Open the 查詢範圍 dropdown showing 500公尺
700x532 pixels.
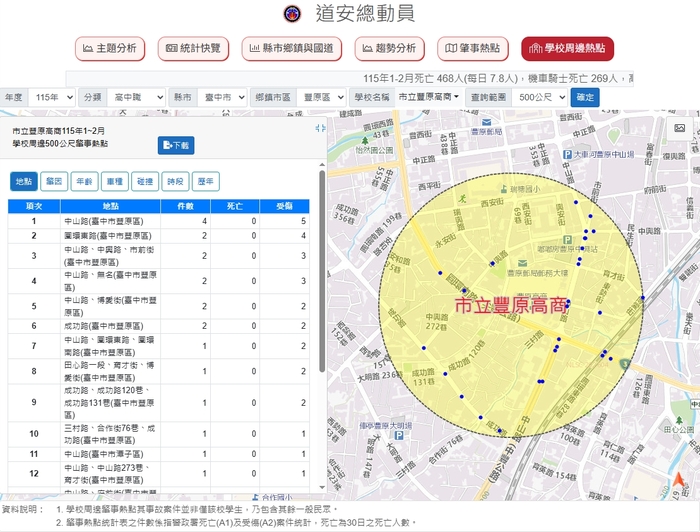[x=539, y=97]
